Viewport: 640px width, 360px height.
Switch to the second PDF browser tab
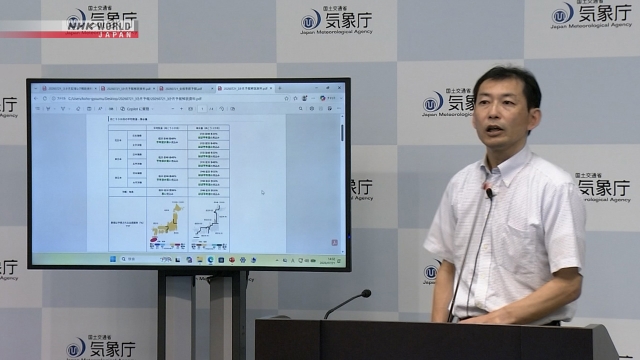click(x=128, y=88)
